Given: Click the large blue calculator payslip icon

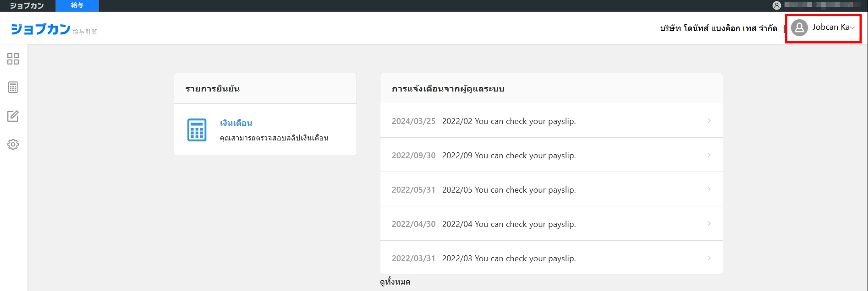Looking at the screenshot, I should pos(197,130).
